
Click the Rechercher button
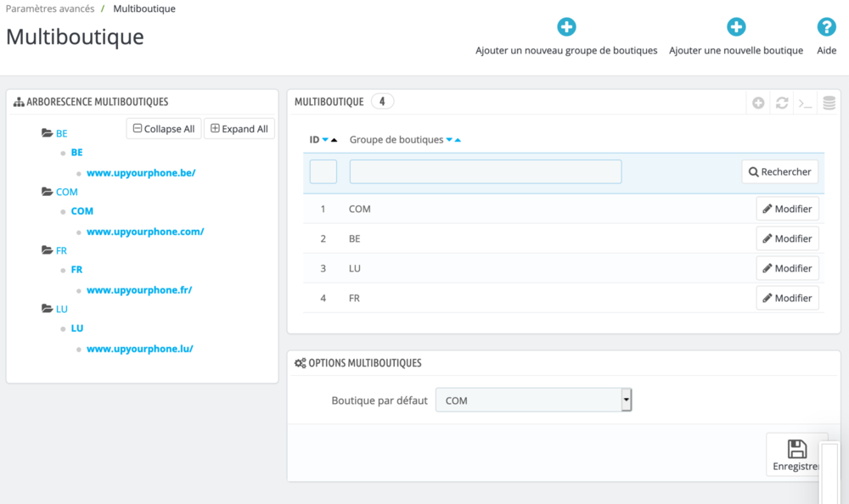click(x=779, y=171)
